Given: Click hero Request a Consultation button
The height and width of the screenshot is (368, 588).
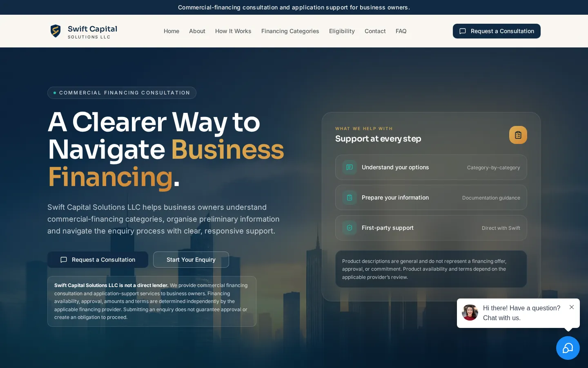Looking at the screenshot, I should [98, 260].
